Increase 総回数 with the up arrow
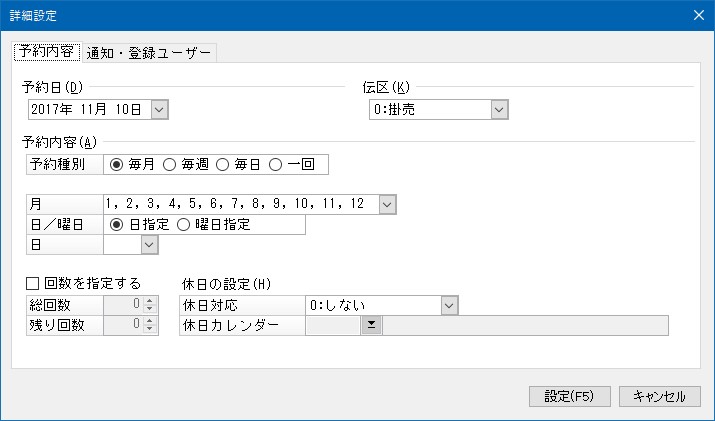The height and width of the screenshot is (421, 715). pyautogui.click(x=150, y=301)
